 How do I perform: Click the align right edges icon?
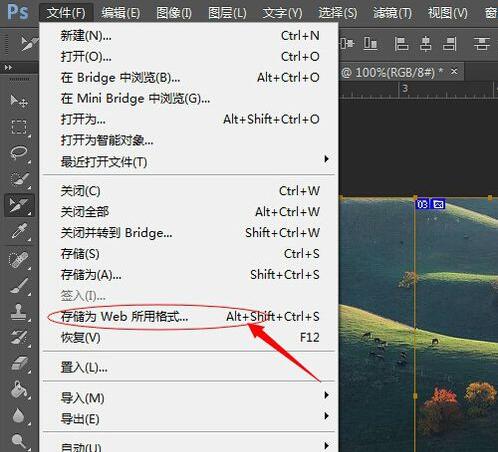[x=449, y=44]
